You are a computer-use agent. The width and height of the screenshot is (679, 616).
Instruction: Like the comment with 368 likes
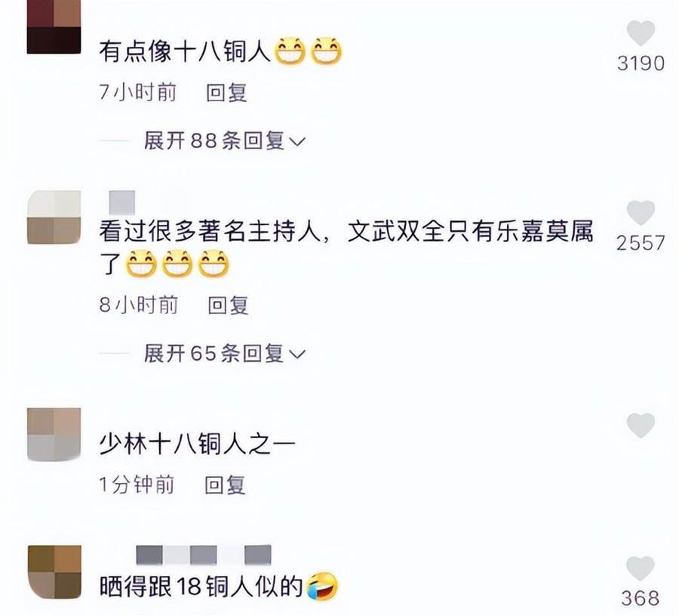pos(641,568)
